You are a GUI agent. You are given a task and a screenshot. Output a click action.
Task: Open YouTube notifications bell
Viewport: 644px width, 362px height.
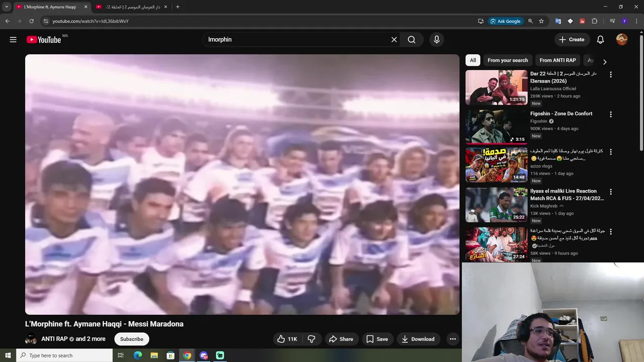click(x=600, y=40)
